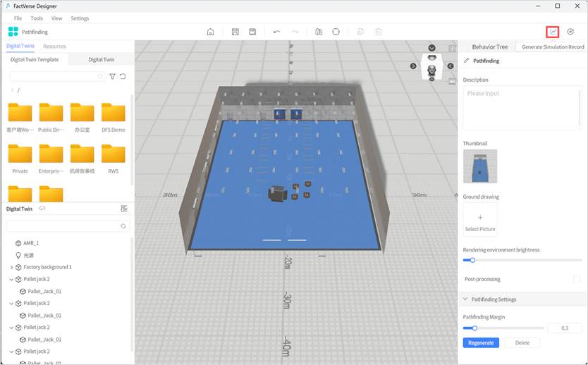Collapse the Pathfinding Settings section

point(466,299)
